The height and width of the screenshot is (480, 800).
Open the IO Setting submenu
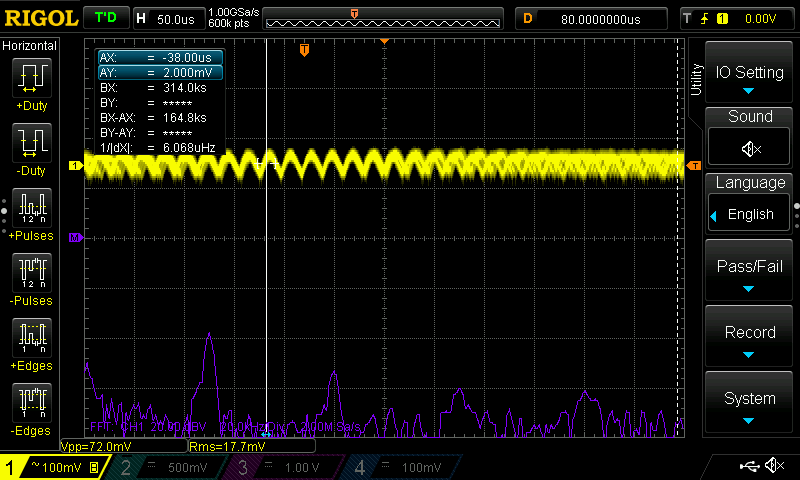(x=750, y=78)
